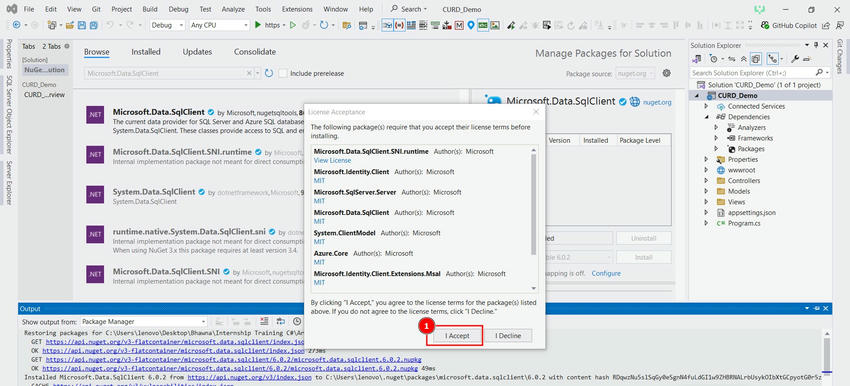This screenshot has width=850, height=386.
Task: Open Solution Explorer properties wrench icon
Action: click(x=795, y=59)
